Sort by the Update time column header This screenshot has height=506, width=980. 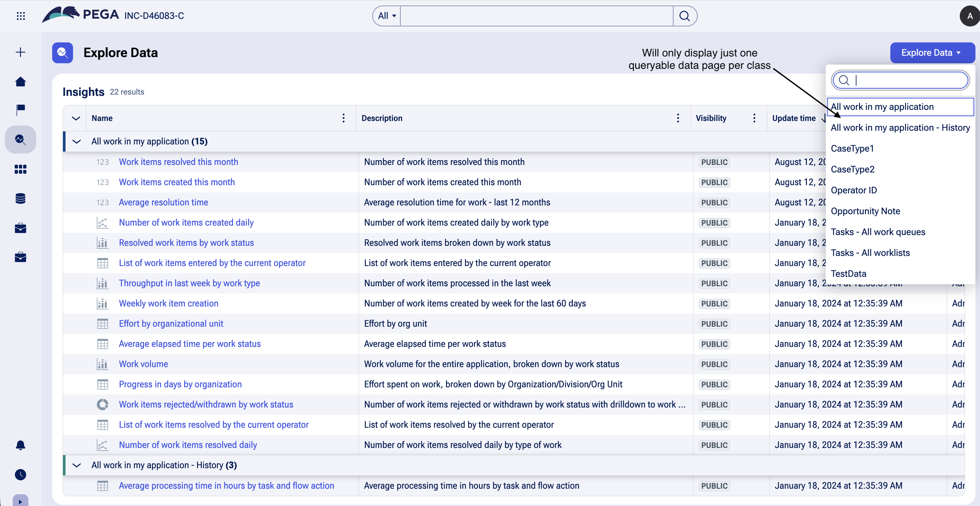794,118
